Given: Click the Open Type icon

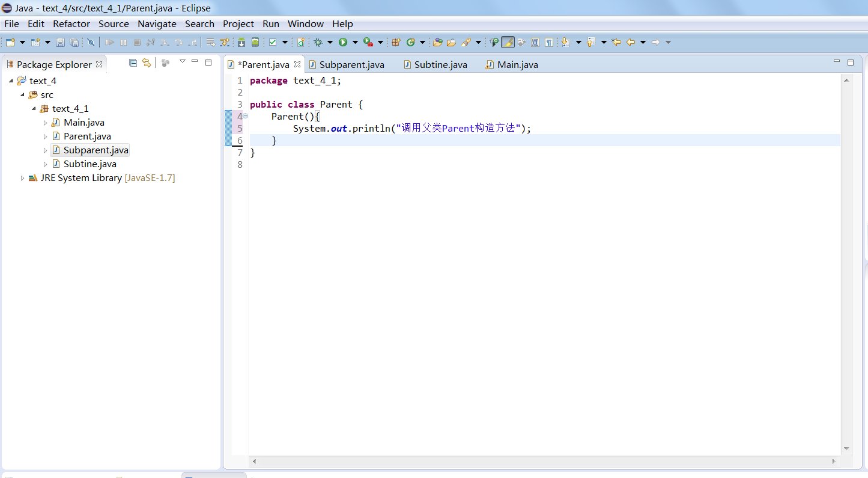Looking at the screenshot, I should click(x=438, y=42).
